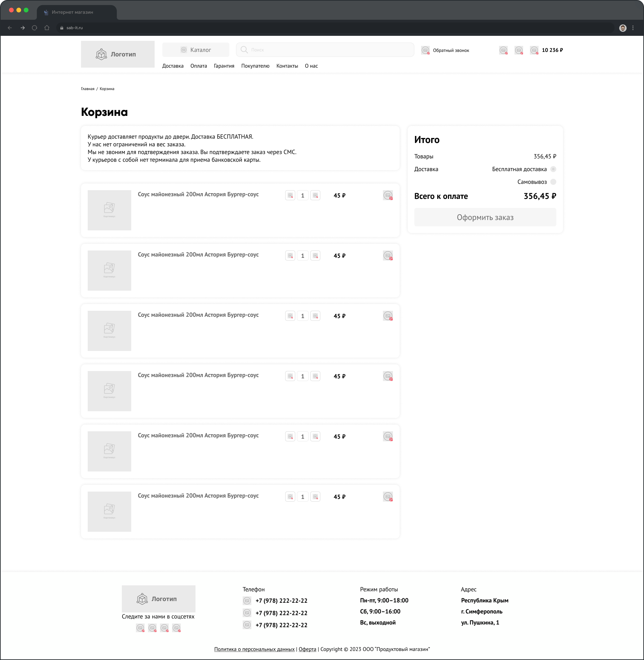Increase quantity of the second cart item

(x=315, y=256)
